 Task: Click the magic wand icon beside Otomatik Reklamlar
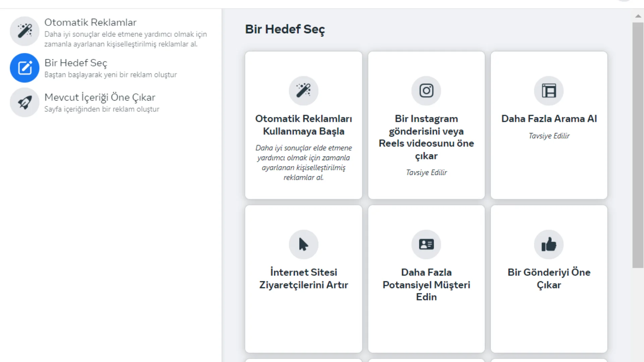[24, 31]
